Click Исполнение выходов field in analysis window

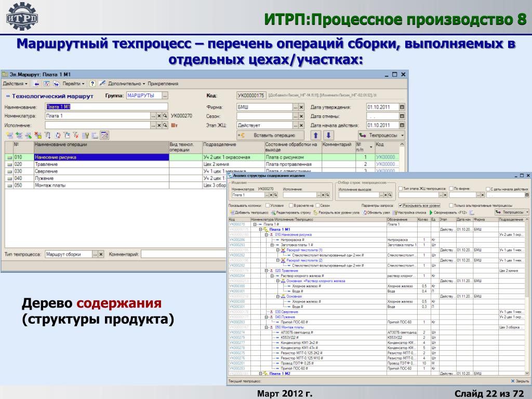358,195
